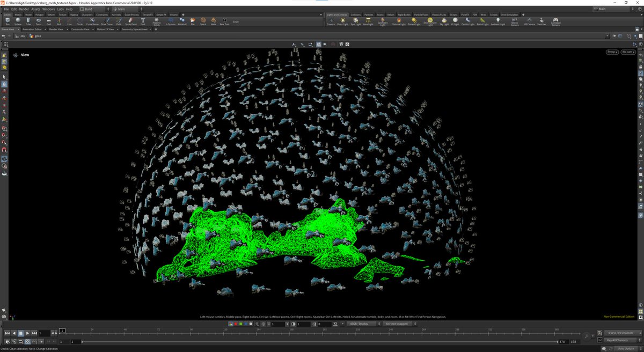Add an Environment Light
644x352 pixels.
[430, 22]
